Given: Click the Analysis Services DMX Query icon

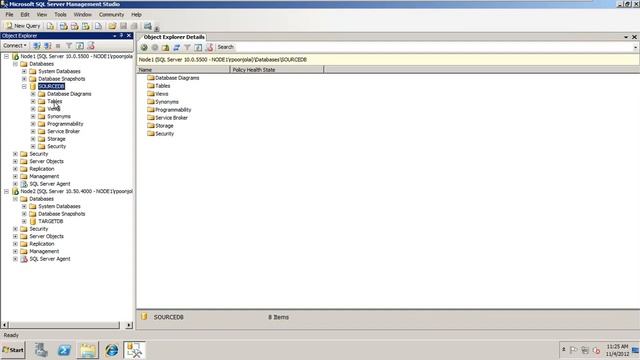Looking at the screenshot, I should point(74,26).
